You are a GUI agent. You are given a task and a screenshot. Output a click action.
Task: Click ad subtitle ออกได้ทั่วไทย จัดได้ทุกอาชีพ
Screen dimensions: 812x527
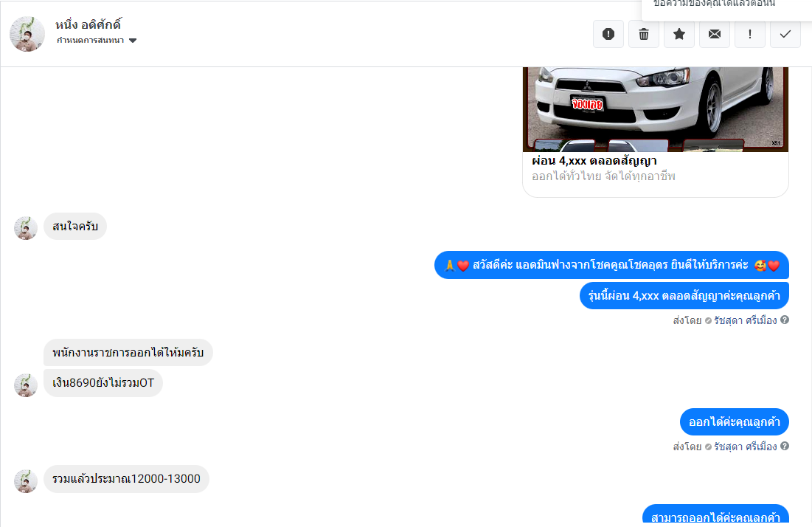603,176
